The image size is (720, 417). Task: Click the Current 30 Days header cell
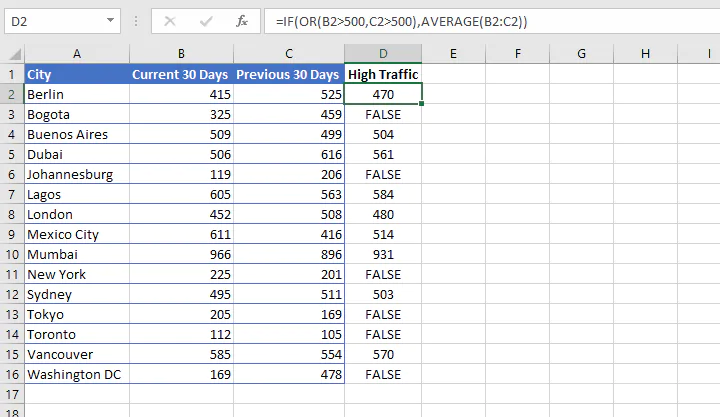[x=181, y=74]
